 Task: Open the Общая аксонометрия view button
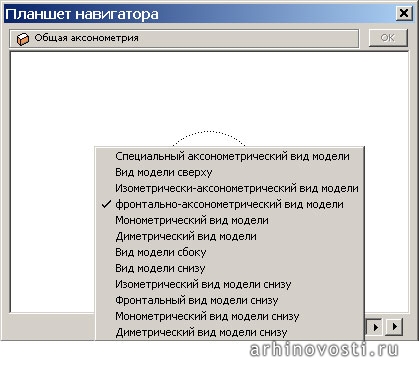[184, 38]
